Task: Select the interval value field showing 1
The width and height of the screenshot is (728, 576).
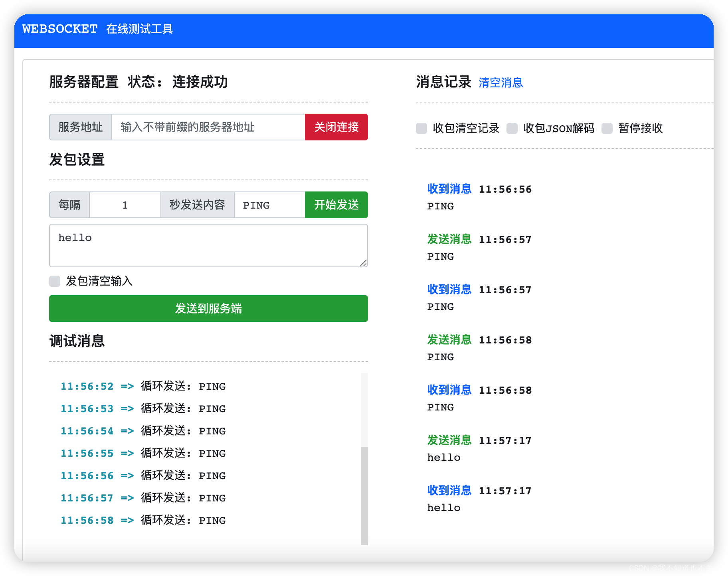Action: point(125,205)
